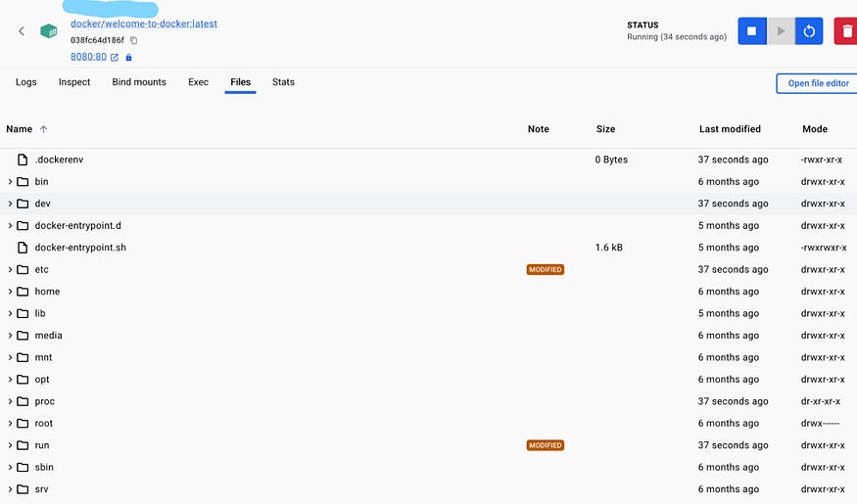Stop the running container

(752, 31)
